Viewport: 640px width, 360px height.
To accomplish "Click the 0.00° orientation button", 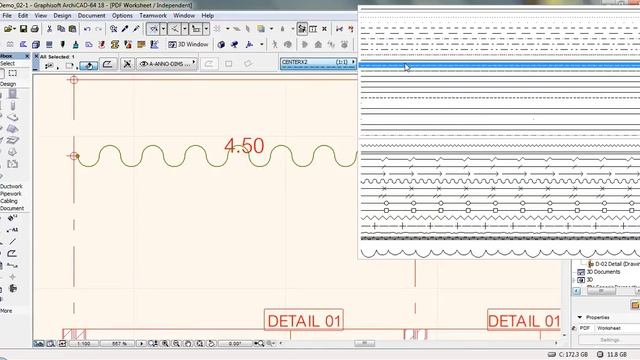I will coord(235,344).
